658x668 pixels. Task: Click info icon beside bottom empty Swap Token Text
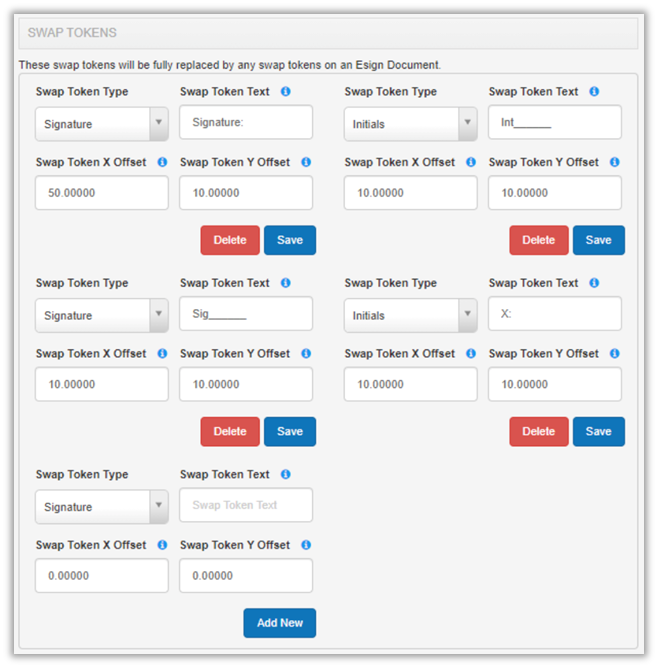point(286,475)
